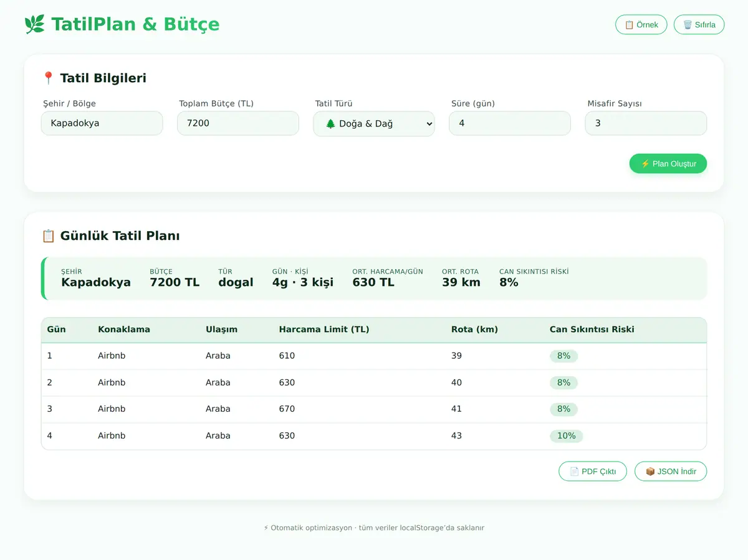Focus the Şehir / Bölge input field
748x560 pixels.
[102, 123]
